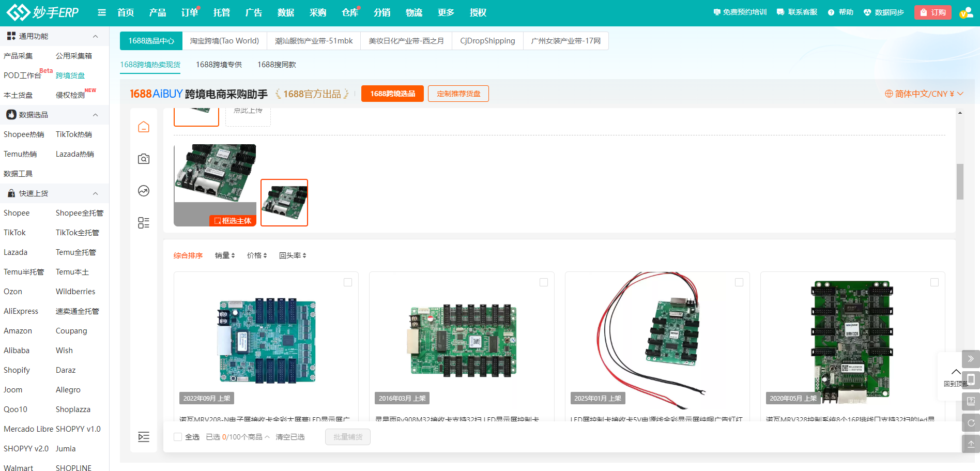Image resolution: width=980 pixels, height=471 pixels.
Task: Open the 订单 top menu
Action: point(190,12)
